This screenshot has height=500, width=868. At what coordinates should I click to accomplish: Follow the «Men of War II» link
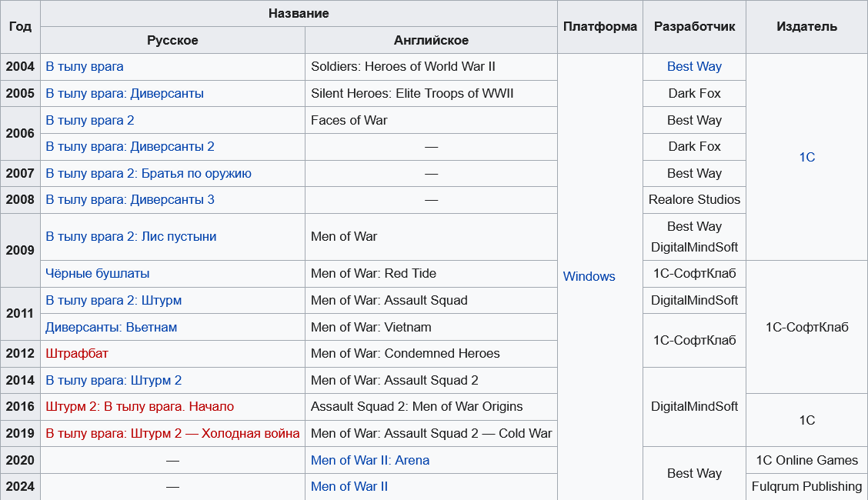click(349, 487)
